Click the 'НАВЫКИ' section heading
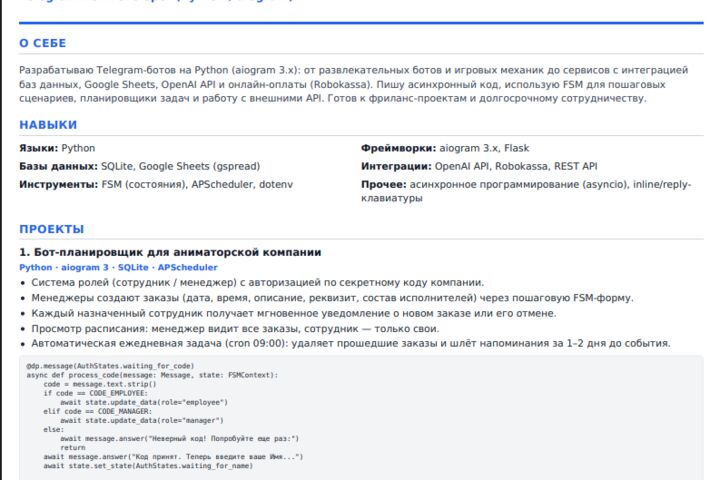This screenshot has height=480, width=720. 48,125
